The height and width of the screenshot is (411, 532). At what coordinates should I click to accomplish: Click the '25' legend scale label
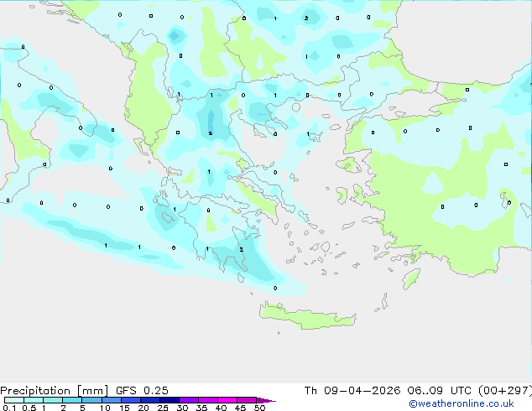pos(163,408)
